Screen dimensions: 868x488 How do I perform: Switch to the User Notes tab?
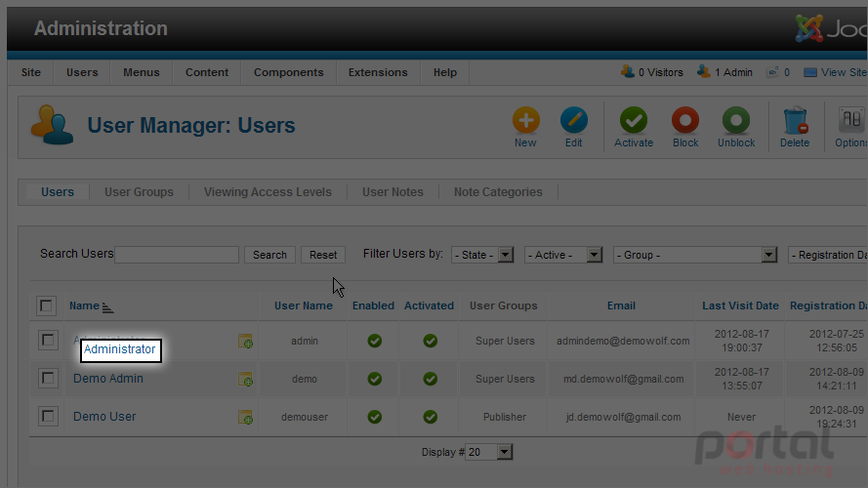click(393, 192)
